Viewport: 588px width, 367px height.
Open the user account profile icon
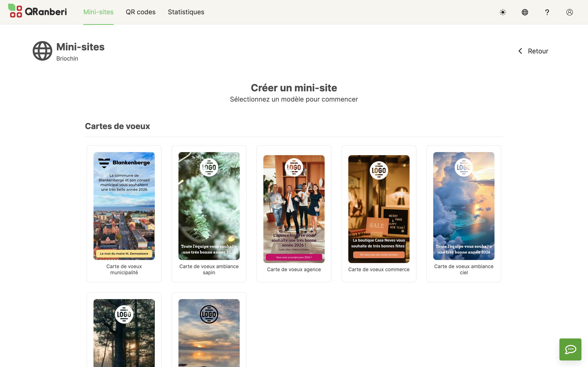[x=569, y=12]
